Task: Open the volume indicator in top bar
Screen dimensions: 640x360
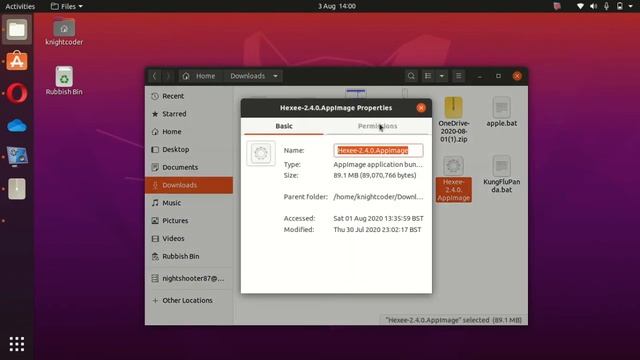Action: 593,6
